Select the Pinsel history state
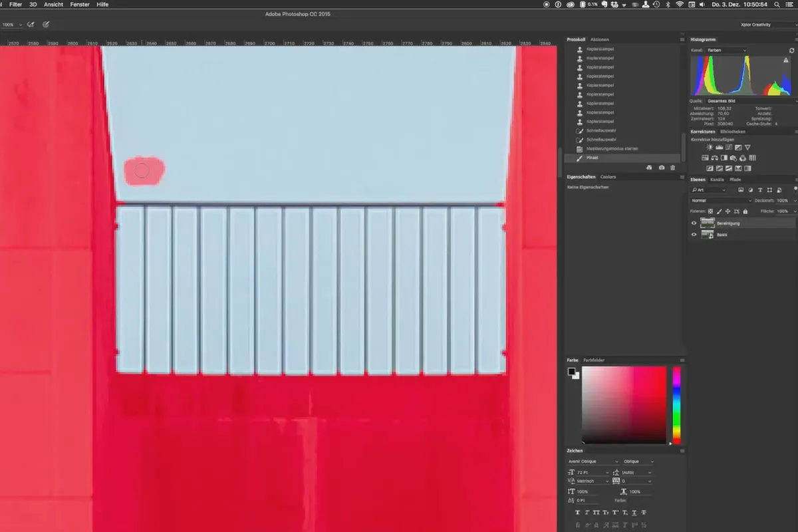This screenshot has width=798, height=532. [x=621, y=158]
